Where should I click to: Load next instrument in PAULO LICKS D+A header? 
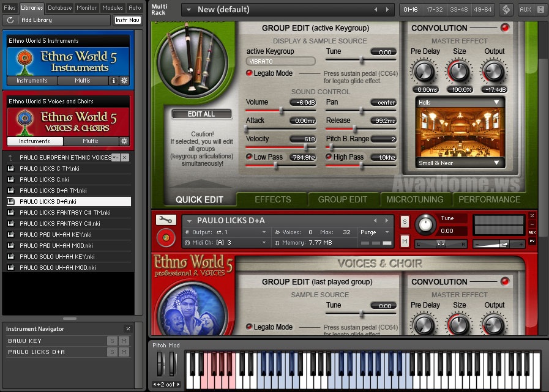(x=387, y=221)
